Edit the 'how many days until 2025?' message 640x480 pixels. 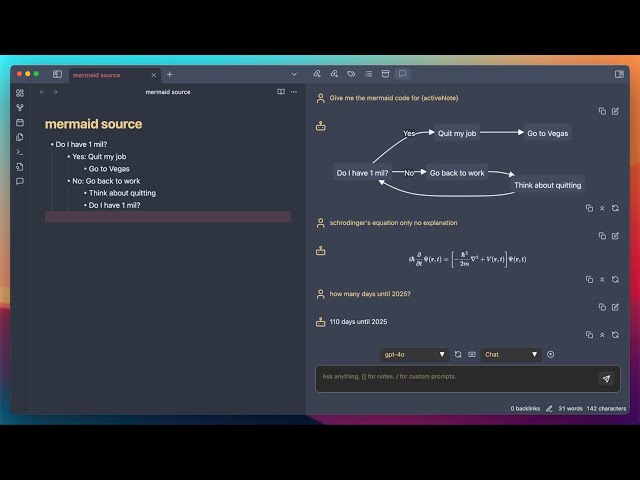pyautogui.click(x=616, y=307)
